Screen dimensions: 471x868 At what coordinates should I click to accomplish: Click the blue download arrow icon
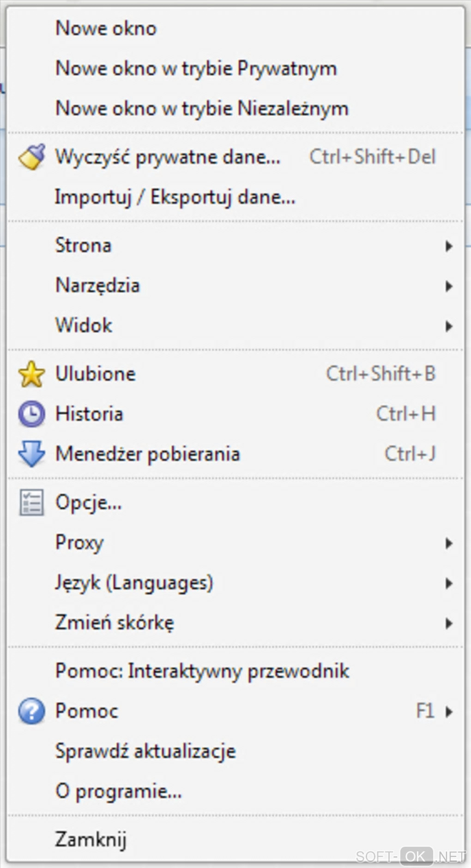[31, 454]
